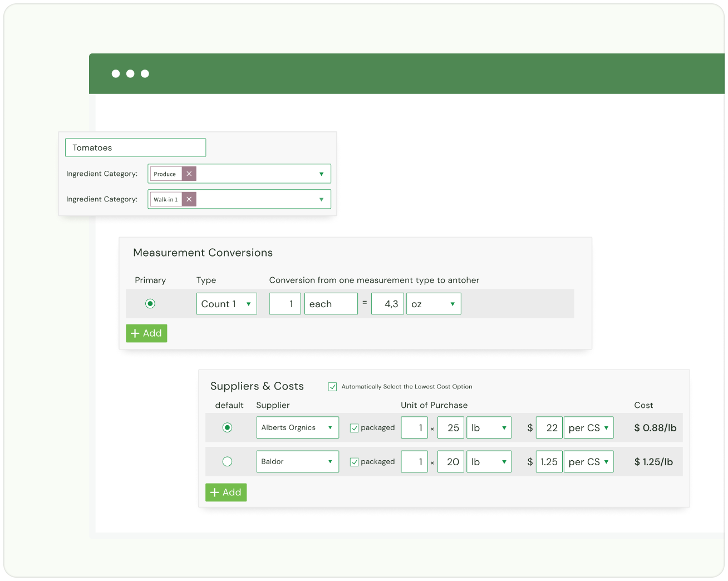Enable packaged for the Baldor supplier

point(354,461)
